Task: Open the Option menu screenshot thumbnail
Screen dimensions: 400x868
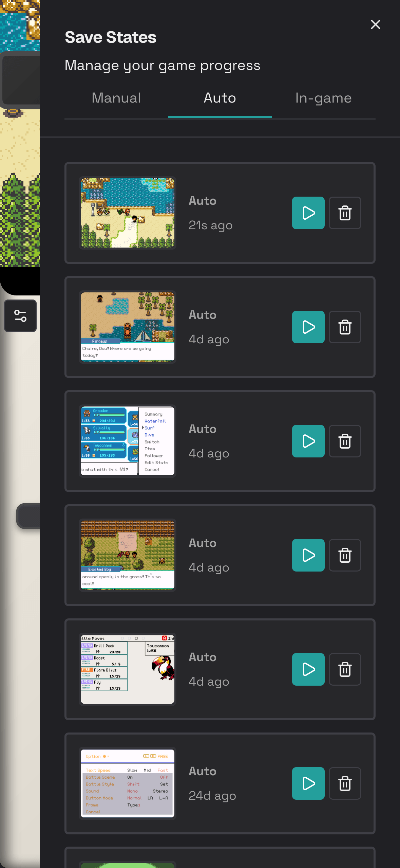Action: coord(128,783)
